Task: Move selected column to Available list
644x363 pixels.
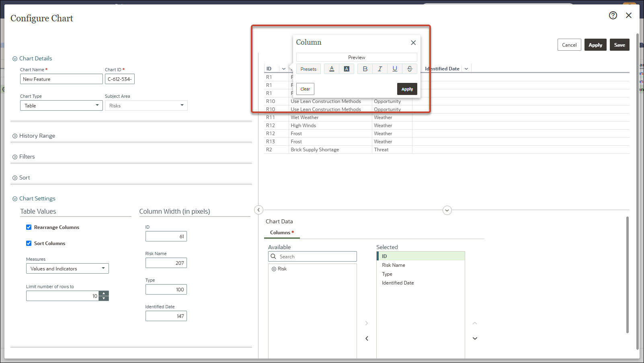Action: pos(367,338)
